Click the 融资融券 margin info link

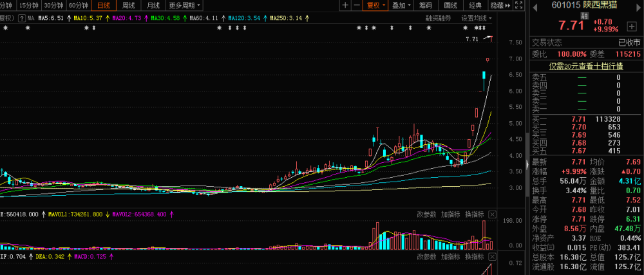pos(438,18)
